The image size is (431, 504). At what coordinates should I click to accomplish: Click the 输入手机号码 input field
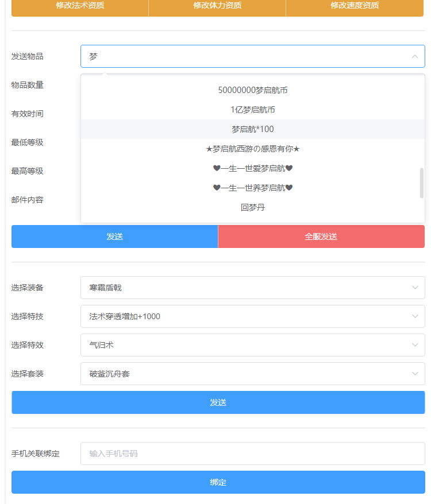(x=252, y=453)
